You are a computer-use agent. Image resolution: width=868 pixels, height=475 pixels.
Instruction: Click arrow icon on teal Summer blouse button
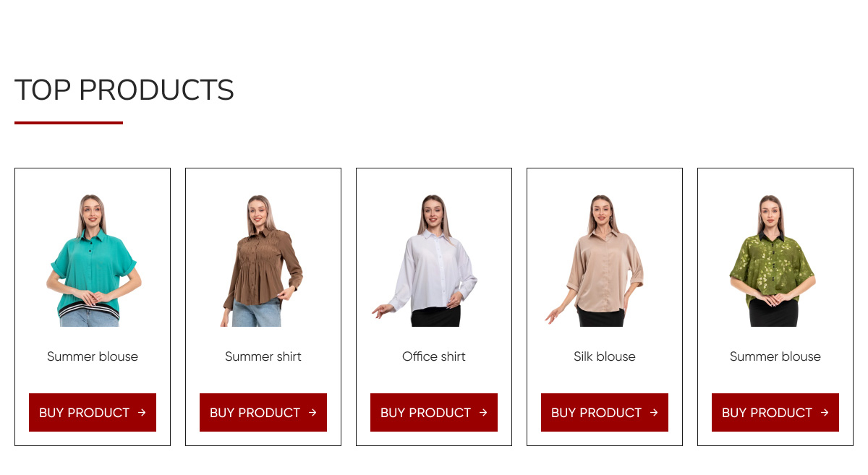tap(142, 413)
